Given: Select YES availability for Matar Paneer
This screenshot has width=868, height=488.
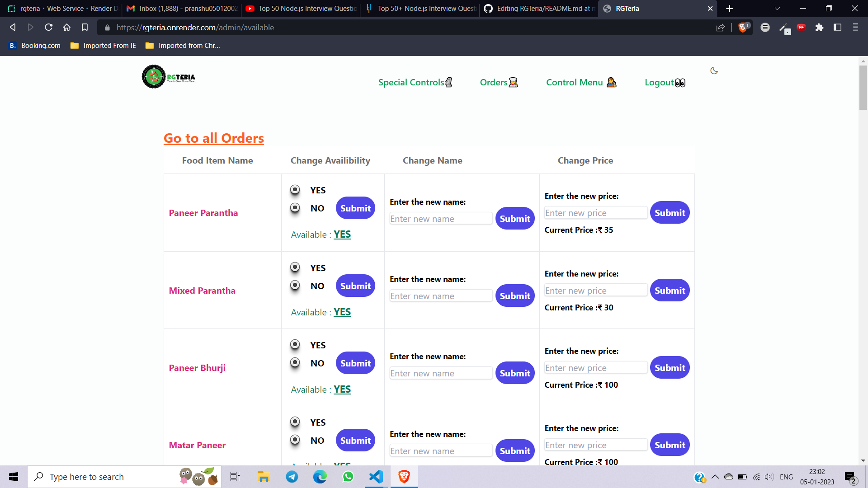Looking at the screenshot, I should pos(295,422).
